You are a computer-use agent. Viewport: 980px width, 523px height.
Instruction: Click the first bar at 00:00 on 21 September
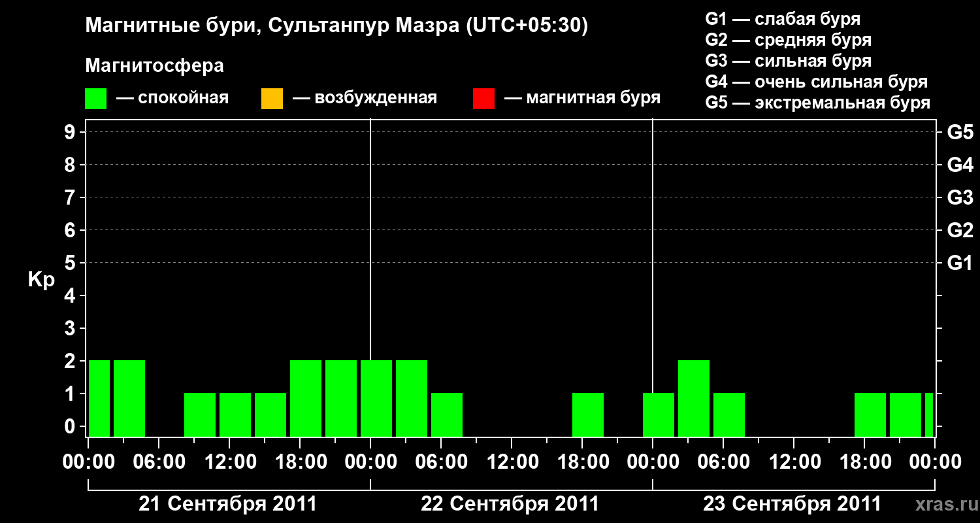[x=99, y=398]
